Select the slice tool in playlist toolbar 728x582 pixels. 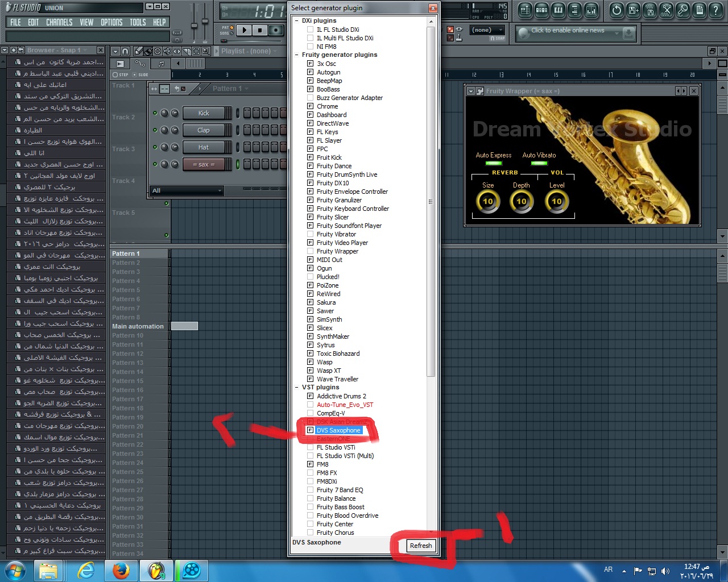[187, 51]
